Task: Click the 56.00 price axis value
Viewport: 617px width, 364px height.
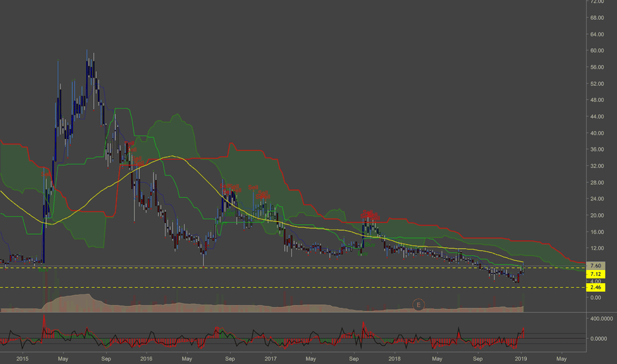Action: tap(597, 67)
